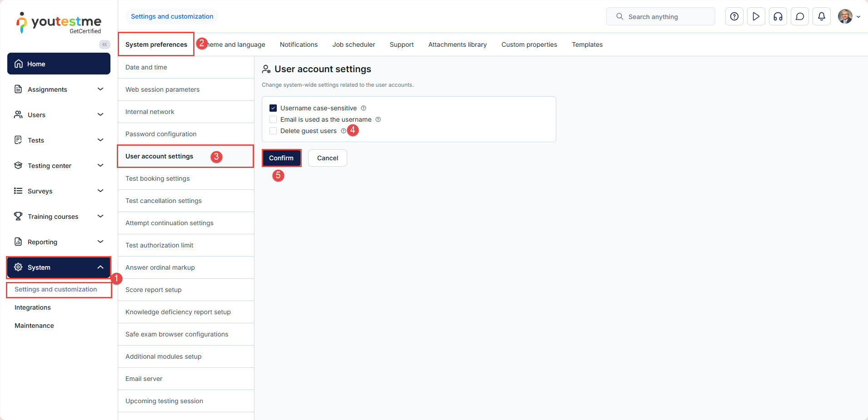The width and height of the screenshot is (868, 420).
Task: Open the notifications bell icon
Action: point(821,17)
